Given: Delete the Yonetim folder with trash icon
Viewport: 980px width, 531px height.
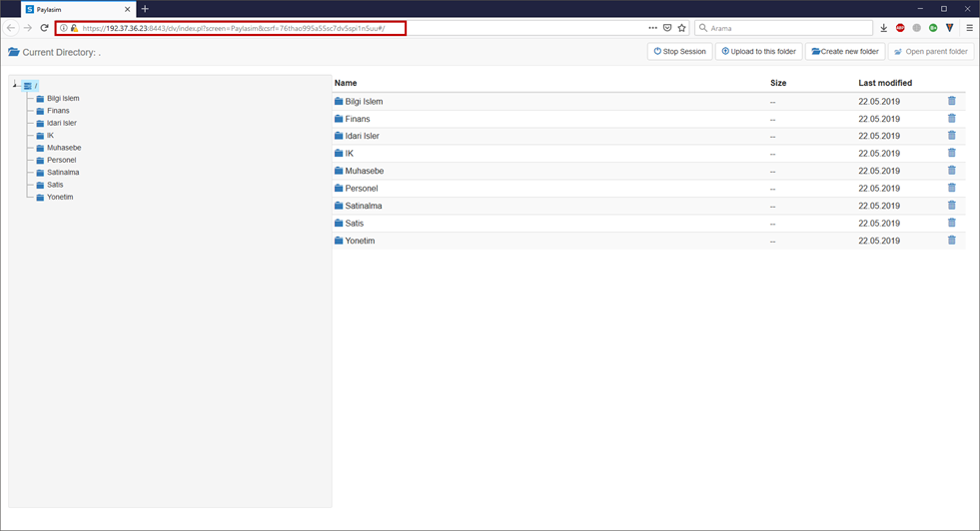Looking at the screenshot, I should point(951,240).
